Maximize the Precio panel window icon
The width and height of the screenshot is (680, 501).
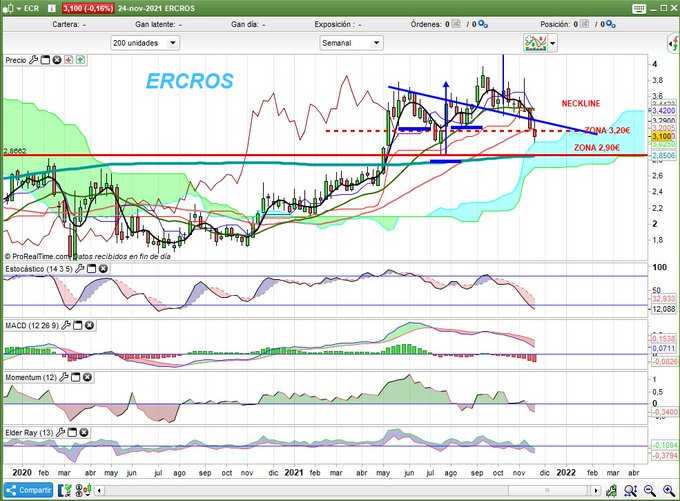pyautogui.click(x=45, y=60)
